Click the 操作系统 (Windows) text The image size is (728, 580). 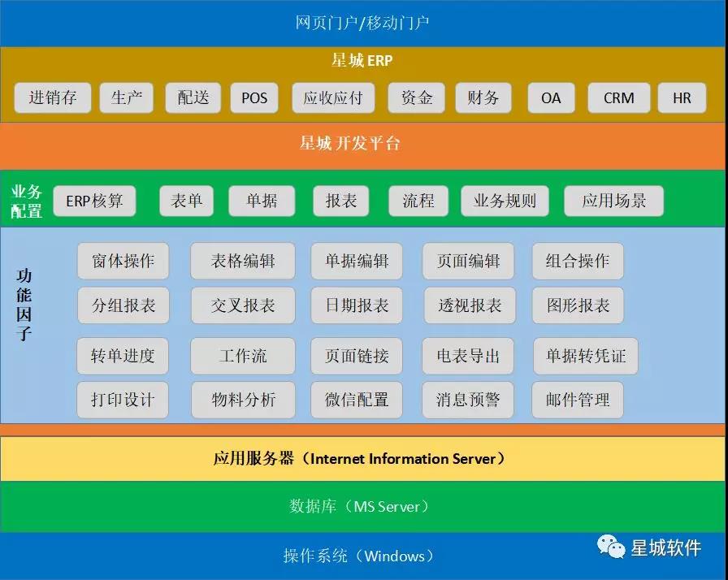358,556
